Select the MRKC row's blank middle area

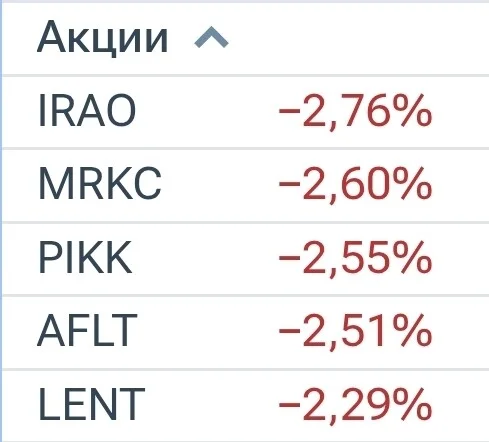220,185
